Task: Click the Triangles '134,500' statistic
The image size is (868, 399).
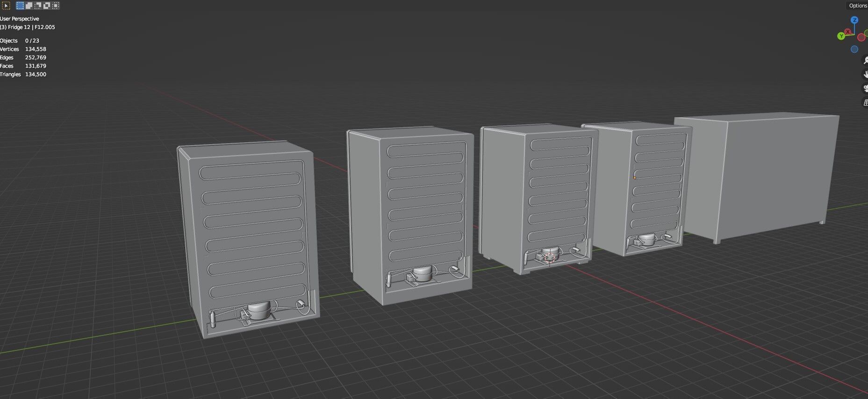Action: (x=36, y=74)
